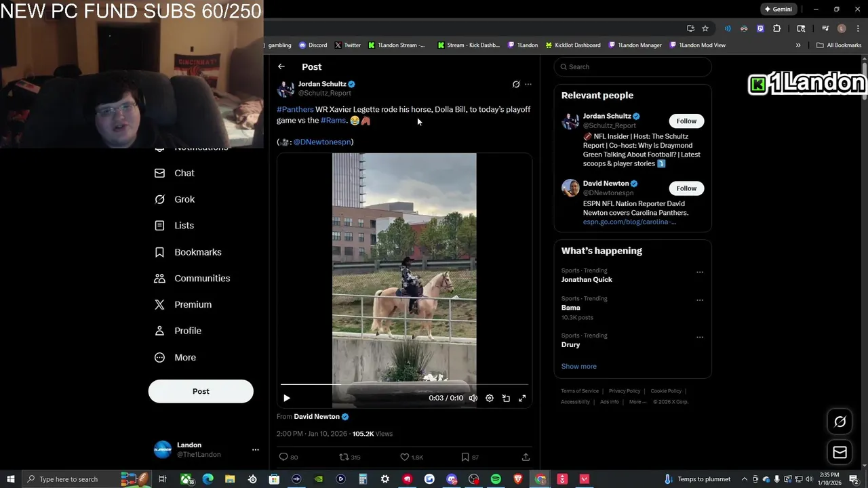868x488 pixels.
Task: Open Grok icon on Jordan Schultz's post header
Action: pos(516,84)
